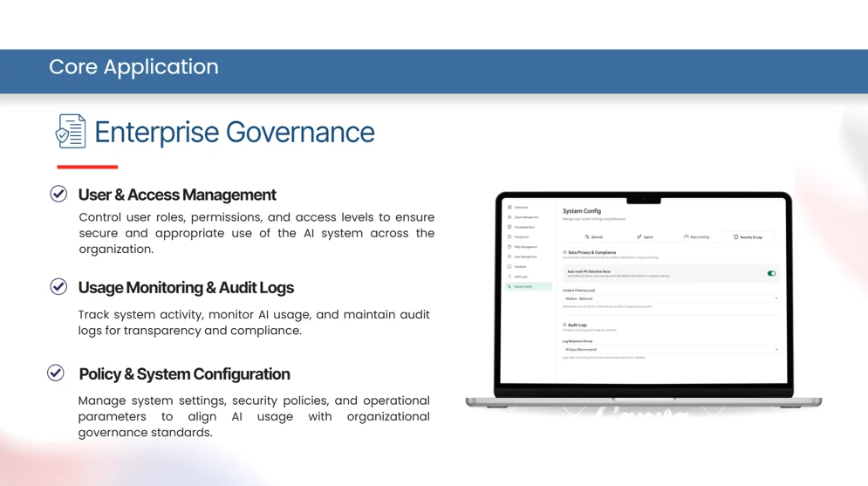Click the Enterprise Governance document shield icon
Viewport: 868px width, 486px height.
(71, 131)
